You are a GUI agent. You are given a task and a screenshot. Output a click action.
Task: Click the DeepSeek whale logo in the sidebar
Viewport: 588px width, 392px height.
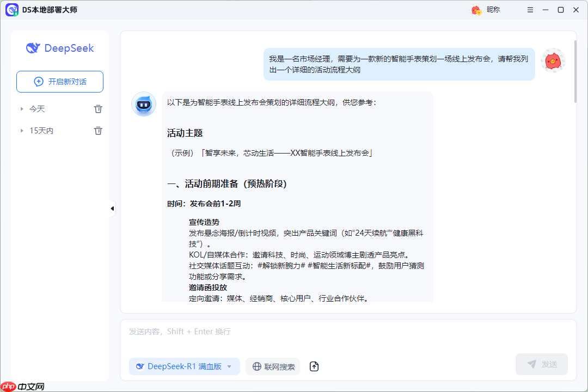pos(34,48)
